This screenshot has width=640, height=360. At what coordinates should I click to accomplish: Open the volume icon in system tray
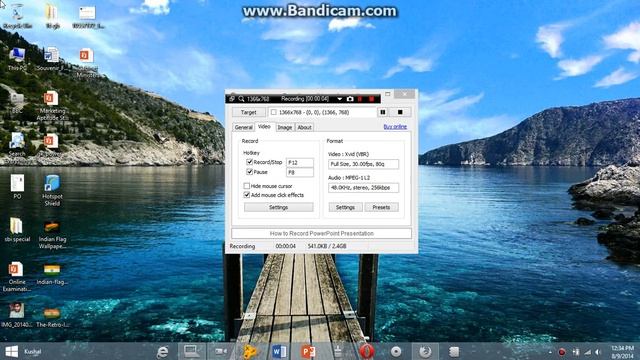tap(598, 352)
